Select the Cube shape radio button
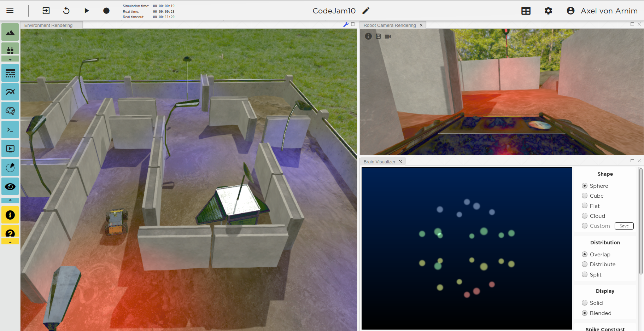 (x=585, y=196)
